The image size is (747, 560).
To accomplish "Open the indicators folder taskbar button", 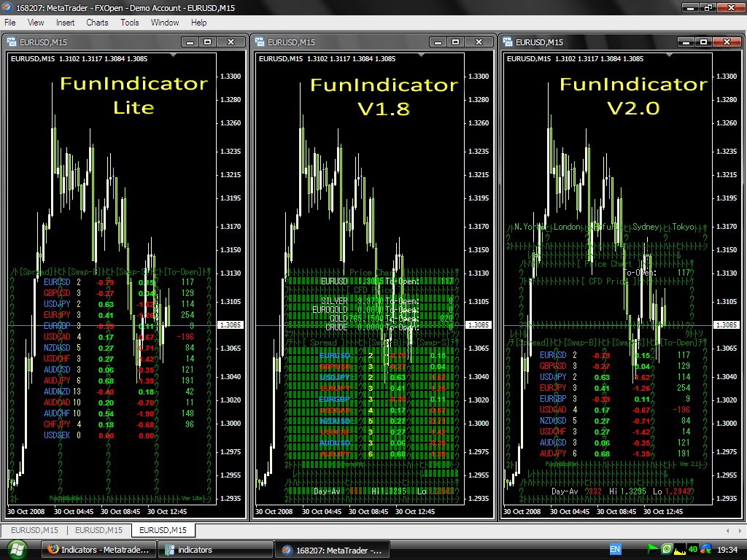I will click(x=217, y=550).
